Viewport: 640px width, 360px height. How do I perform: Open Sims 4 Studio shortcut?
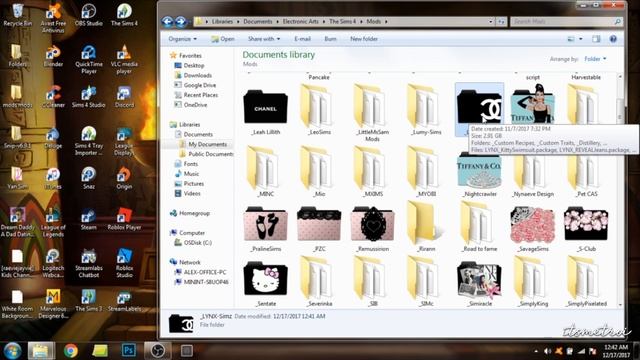89,97
